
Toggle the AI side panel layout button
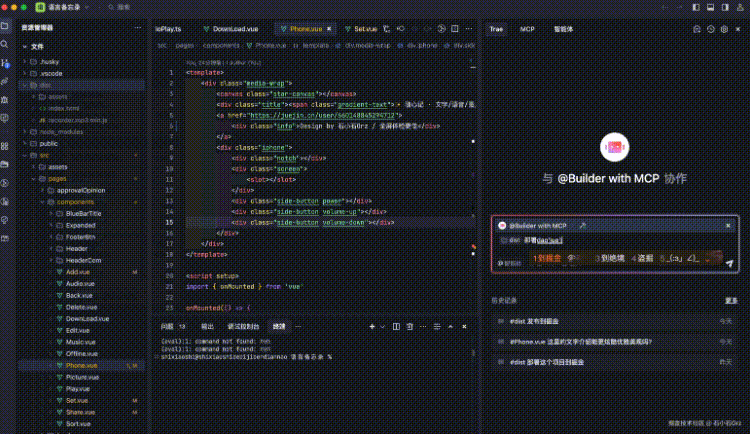coord(725,7)
